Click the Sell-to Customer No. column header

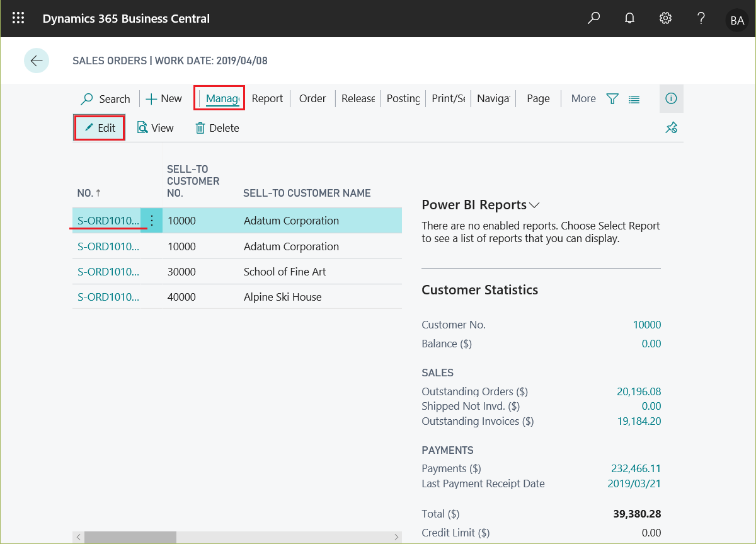[x=193, y=182]
